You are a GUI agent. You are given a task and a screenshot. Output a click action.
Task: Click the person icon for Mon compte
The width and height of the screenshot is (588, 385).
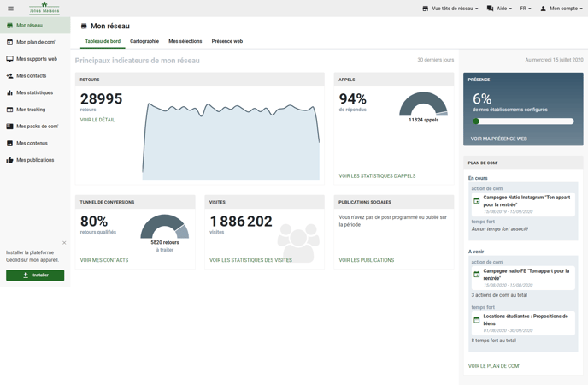click(x=543, y=9)
